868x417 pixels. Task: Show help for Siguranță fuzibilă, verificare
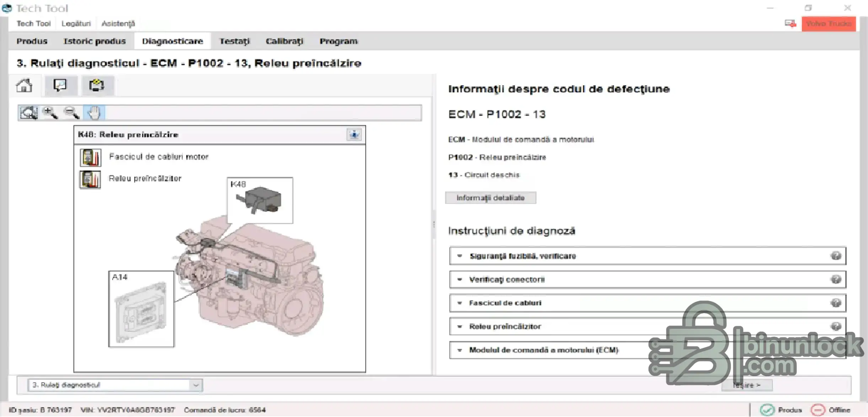(836, 256)
